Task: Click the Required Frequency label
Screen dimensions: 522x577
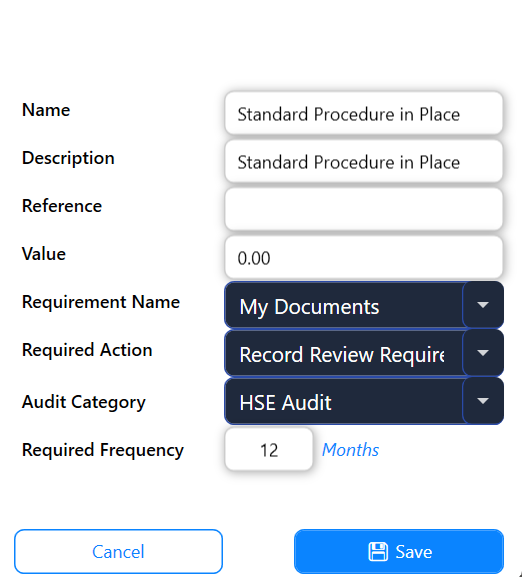Action: [x=103, y=450]
